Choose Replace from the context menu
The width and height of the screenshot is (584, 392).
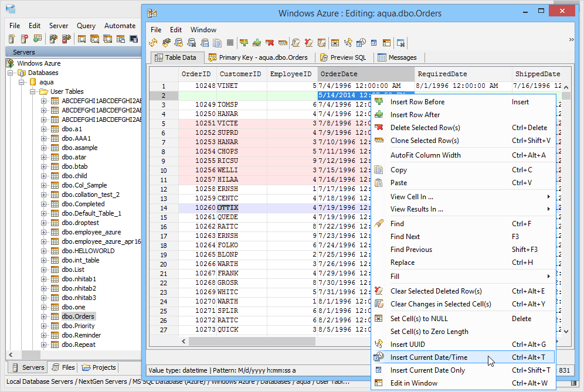tap(463, 263)
